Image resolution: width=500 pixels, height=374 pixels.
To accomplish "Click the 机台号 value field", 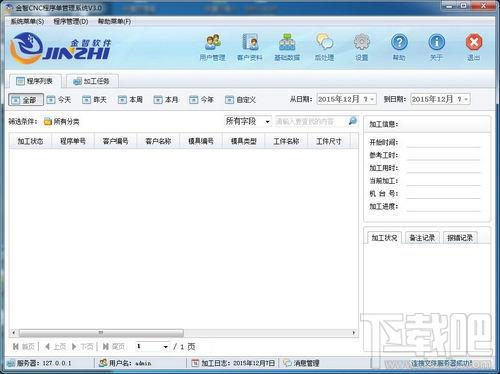I will (443, 193).
